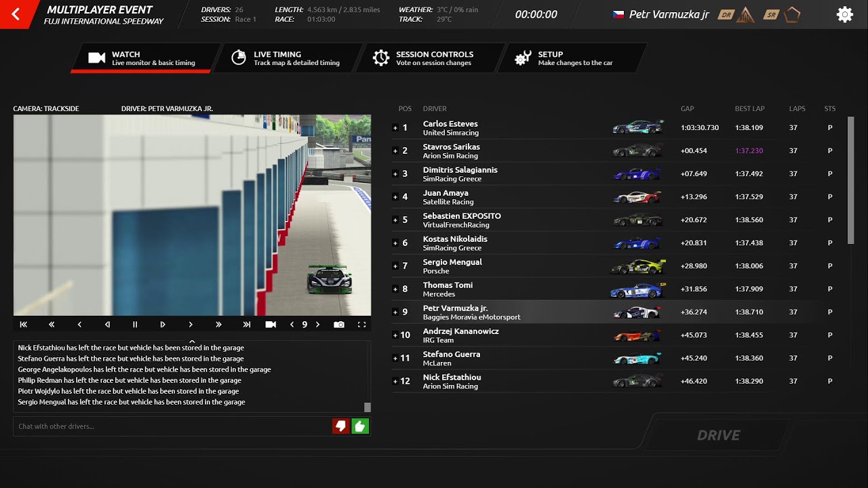Expand the Juan Amaya row details
Image resolution: width=868 pixels, height=488 pixels.
point(395,197)
